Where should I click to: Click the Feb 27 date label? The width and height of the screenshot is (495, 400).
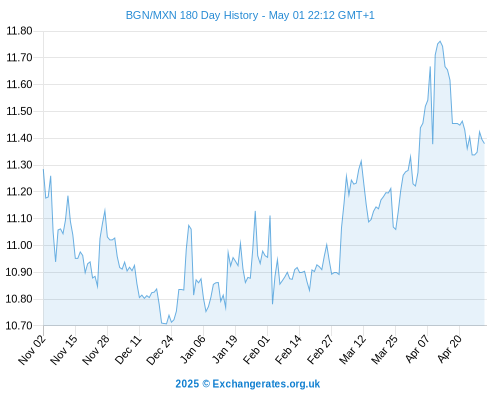point(320,349)
